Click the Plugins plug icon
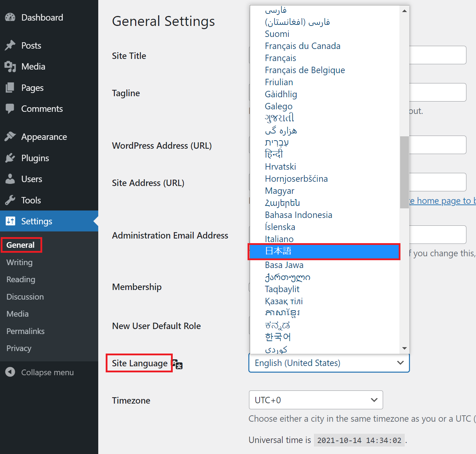 (10, 158)
